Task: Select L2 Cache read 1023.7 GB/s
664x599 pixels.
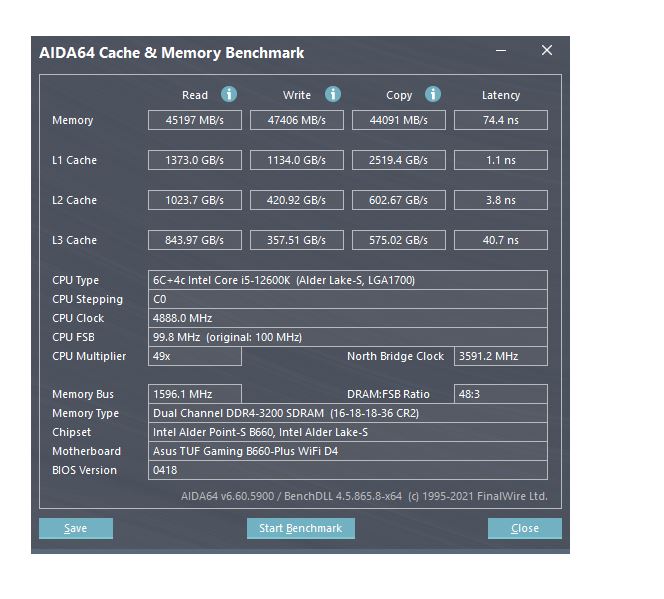Action: (x=195, y=200)
